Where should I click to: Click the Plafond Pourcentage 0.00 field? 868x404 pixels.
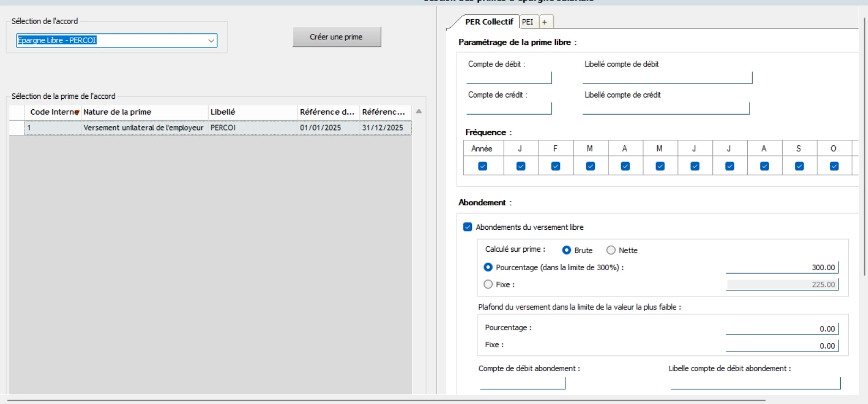click(x=782, y=329)
